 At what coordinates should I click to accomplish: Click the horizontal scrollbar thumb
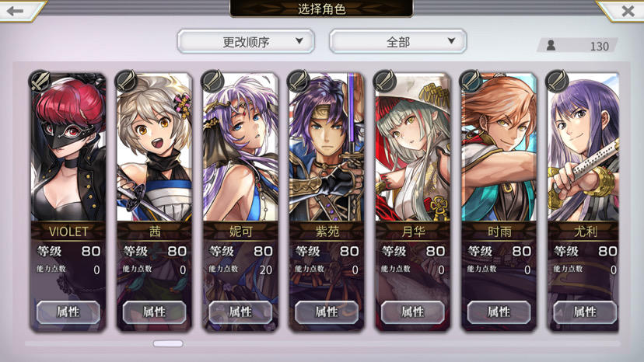point(168,343)
